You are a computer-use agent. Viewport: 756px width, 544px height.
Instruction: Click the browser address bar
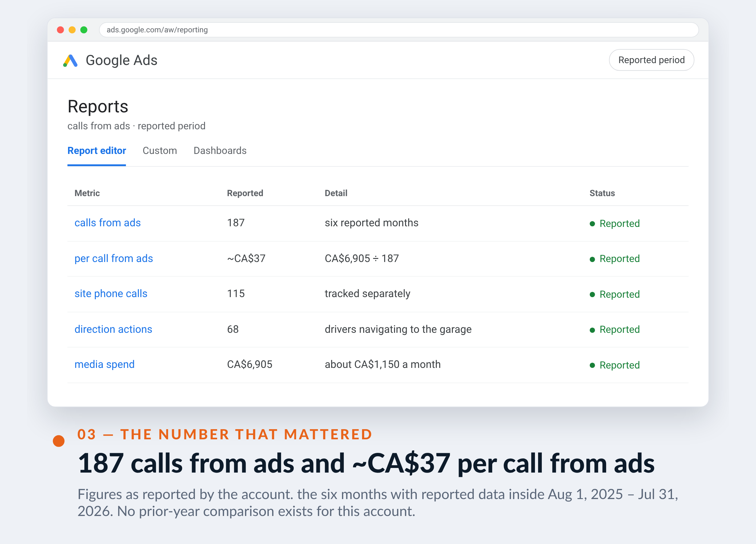click(x=399, y=30)
